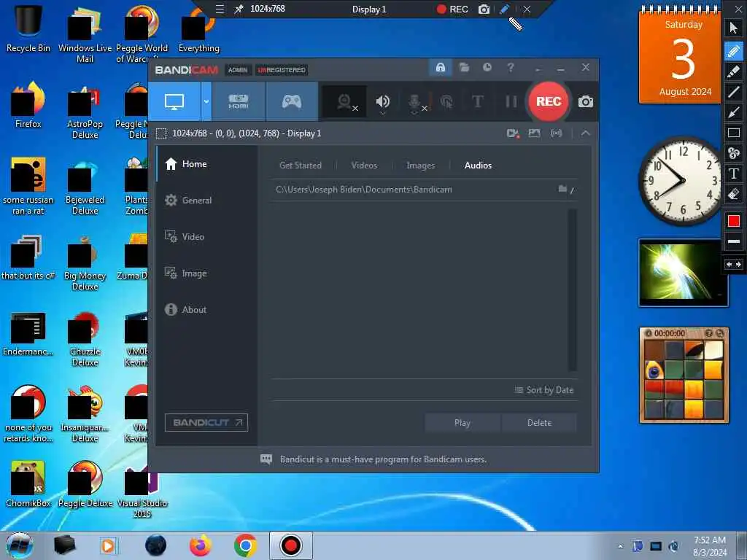Click the Play button

(462, 422)
